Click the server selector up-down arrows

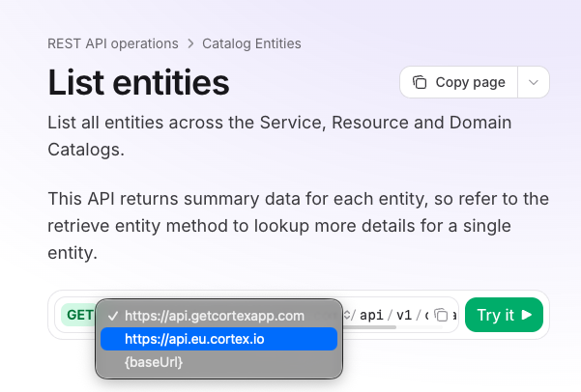coord(347,315)
